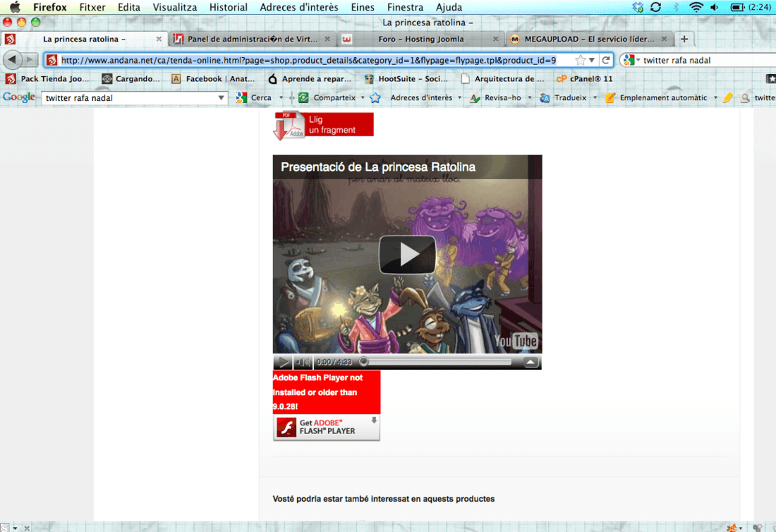Reload the page

(x=606, y=60)
